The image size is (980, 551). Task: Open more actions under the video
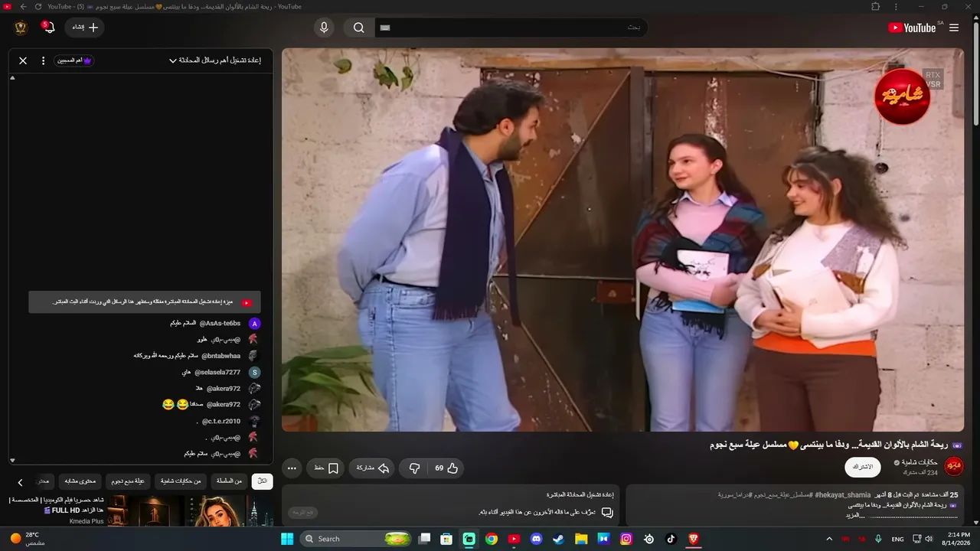tap(292, 468)
